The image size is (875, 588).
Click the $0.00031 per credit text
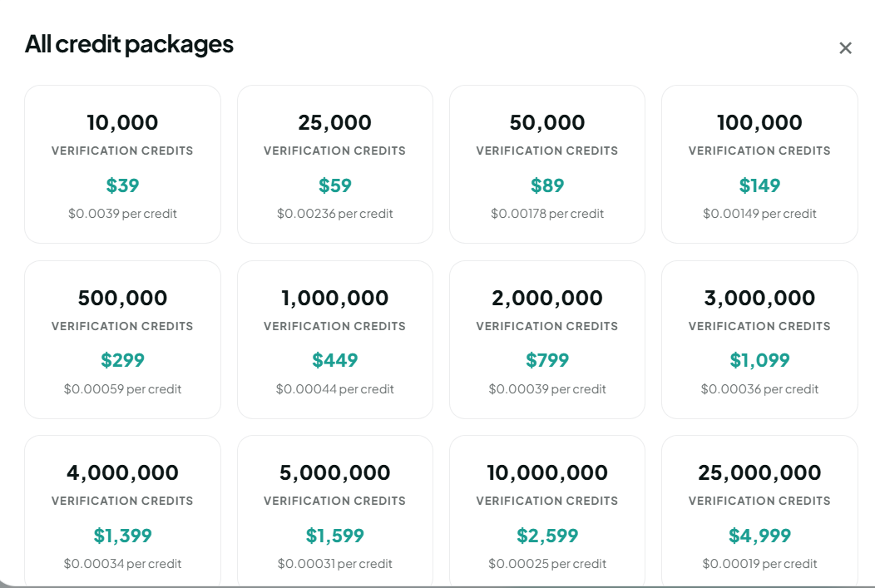click(335, 563)
